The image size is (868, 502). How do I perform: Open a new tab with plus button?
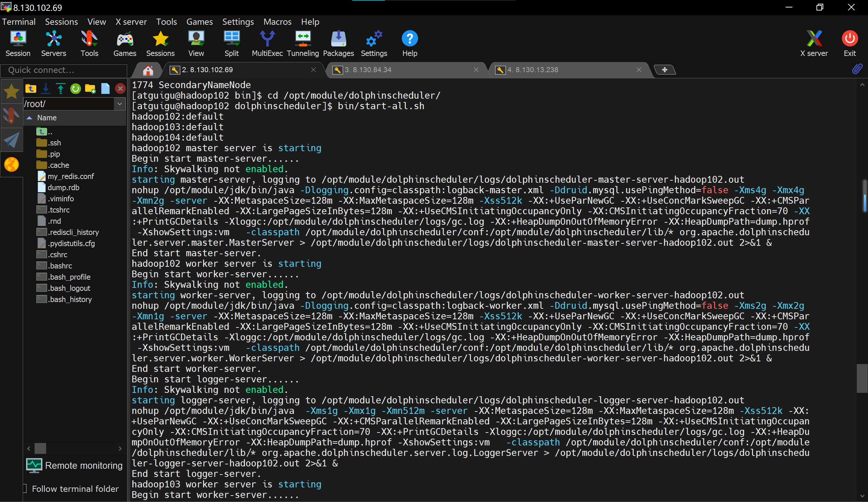[x=664, y=70]
